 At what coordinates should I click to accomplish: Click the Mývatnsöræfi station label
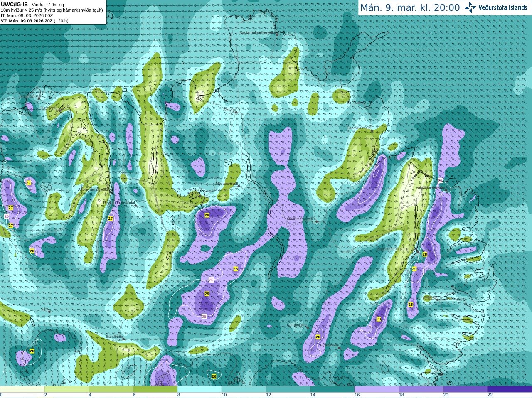227,184
